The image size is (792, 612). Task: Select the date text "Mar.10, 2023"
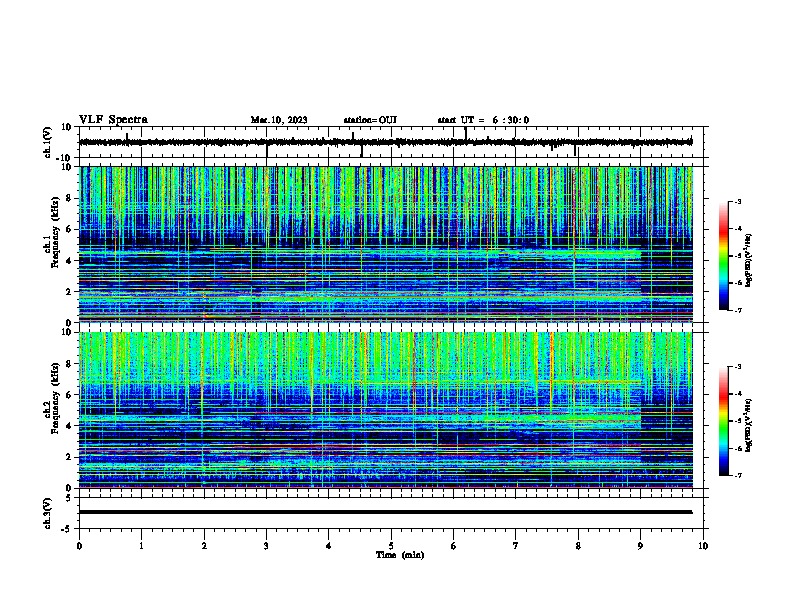[x=279, y=120]
